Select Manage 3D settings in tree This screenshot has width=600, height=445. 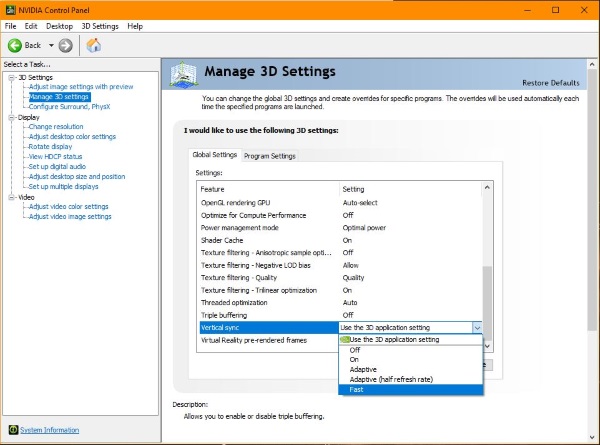(x=59, y=96)
